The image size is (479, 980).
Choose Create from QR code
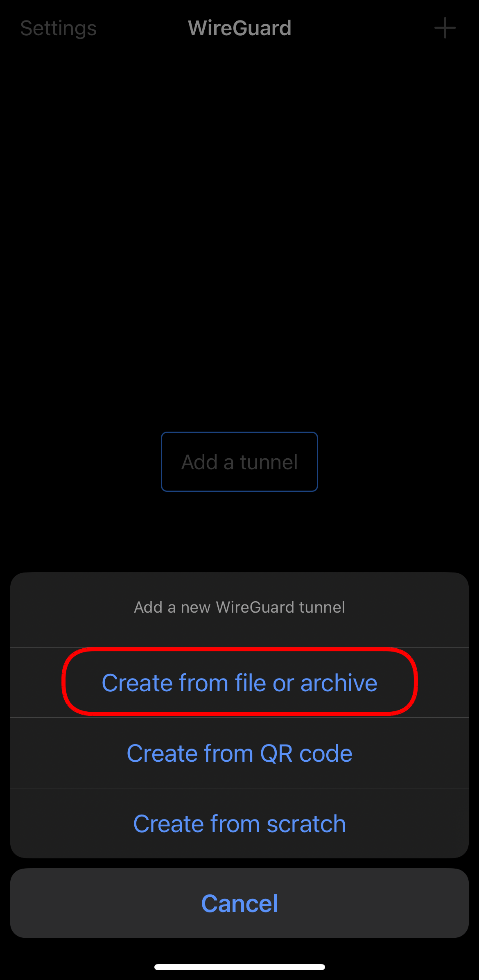239,753
